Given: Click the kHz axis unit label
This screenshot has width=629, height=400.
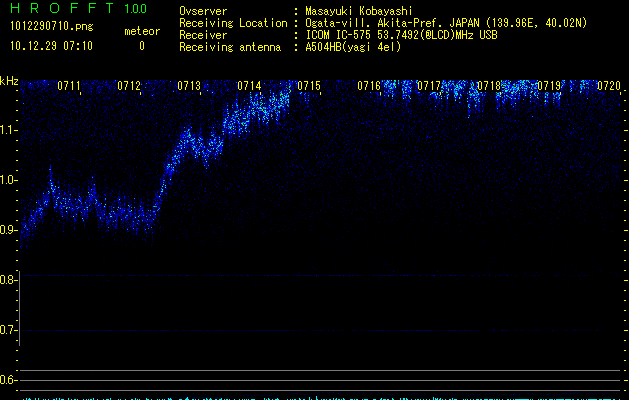Looking at the screenshot, I should (9, 81).
